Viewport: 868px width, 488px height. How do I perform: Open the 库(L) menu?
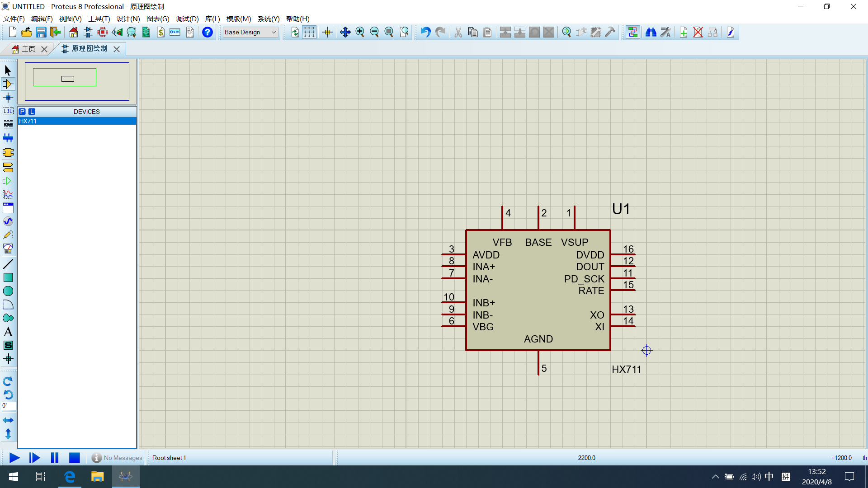pos(212,19)
